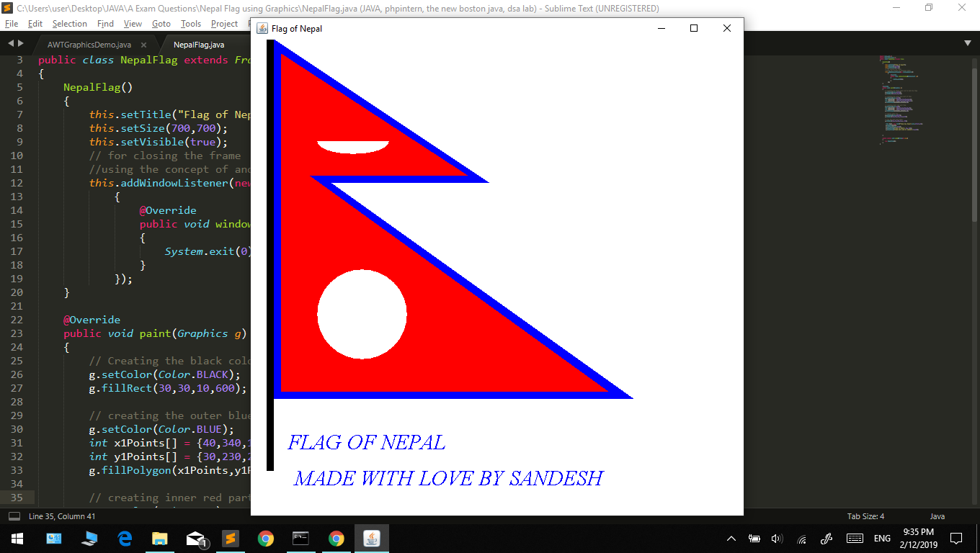Open Microsoft Edge from the taskbar

[125, 538]
